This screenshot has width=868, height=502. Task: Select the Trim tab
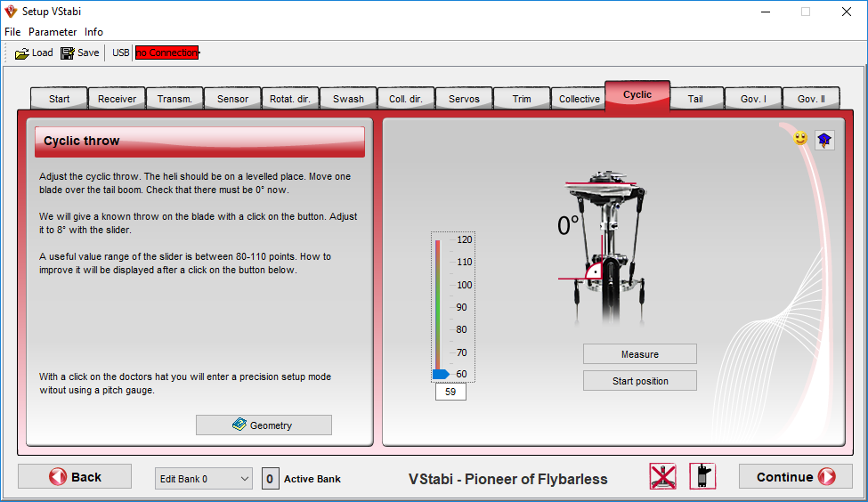[x=522, y=99]
